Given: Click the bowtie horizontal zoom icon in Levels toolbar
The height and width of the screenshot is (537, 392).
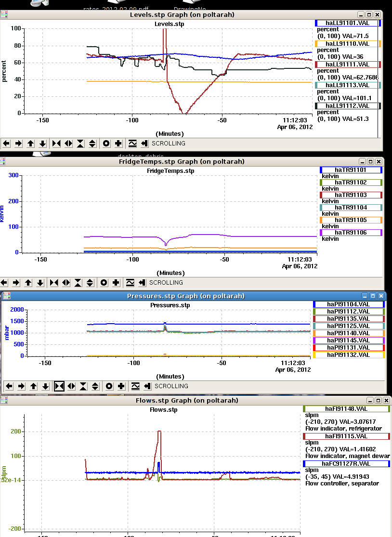Looking at the screenshot, I should [56, 144].
